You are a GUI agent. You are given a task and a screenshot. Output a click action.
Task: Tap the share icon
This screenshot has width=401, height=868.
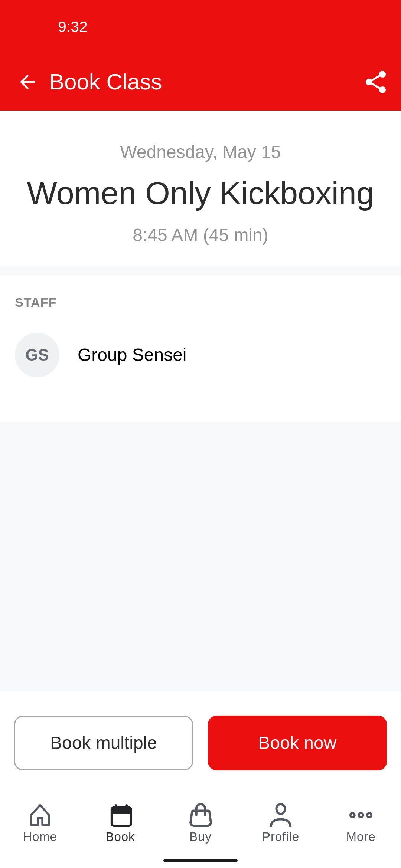[376, 82]
